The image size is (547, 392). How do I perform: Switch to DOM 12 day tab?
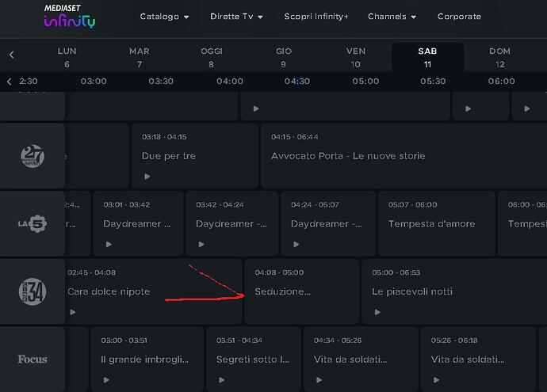(500, 58)
